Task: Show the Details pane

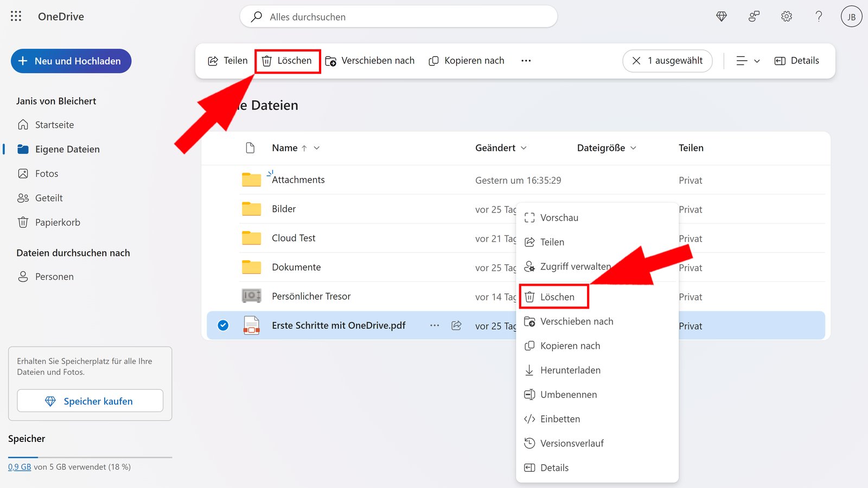Action: 796,60
